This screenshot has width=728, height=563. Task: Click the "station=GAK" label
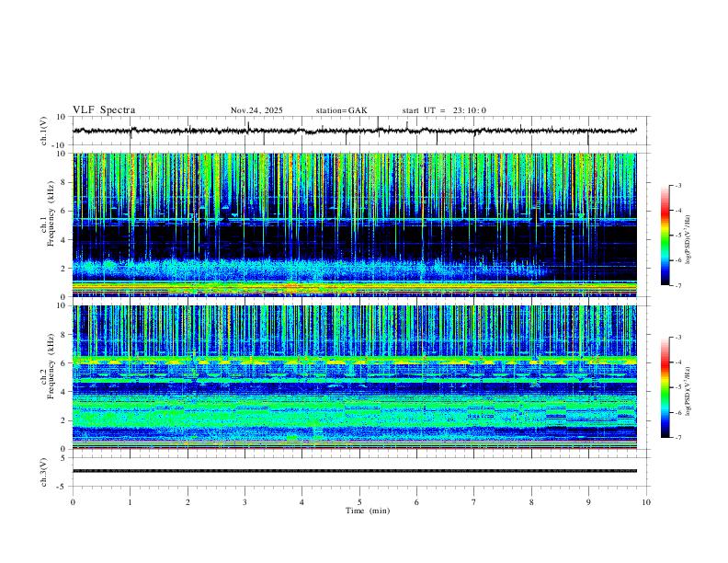[341, 110]
